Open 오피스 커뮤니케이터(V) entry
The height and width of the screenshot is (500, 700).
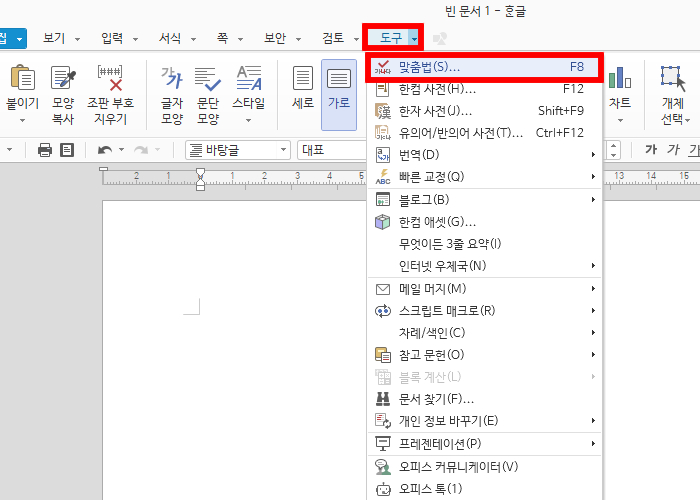[484, 467]
